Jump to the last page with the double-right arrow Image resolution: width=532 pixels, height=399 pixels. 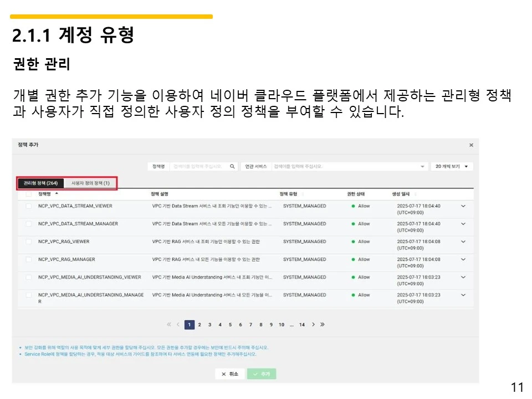pos(323,324)
